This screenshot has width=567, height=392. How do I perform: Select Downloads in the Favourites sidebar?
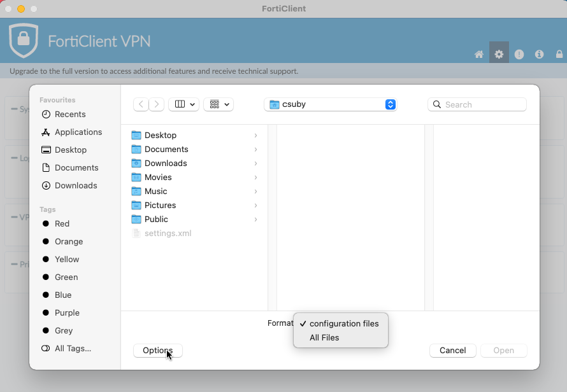[x=69, y=185]
